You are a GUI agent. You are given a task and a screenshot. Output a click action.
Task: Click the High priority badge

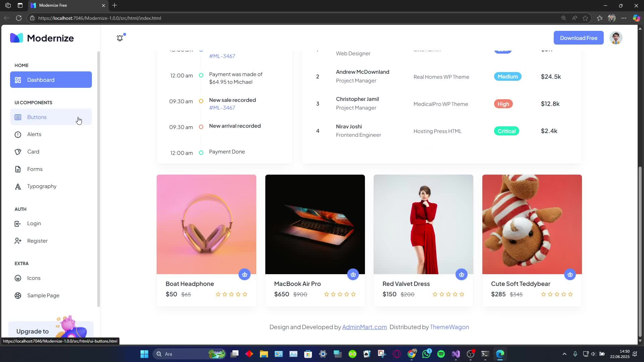pos(503,104)
